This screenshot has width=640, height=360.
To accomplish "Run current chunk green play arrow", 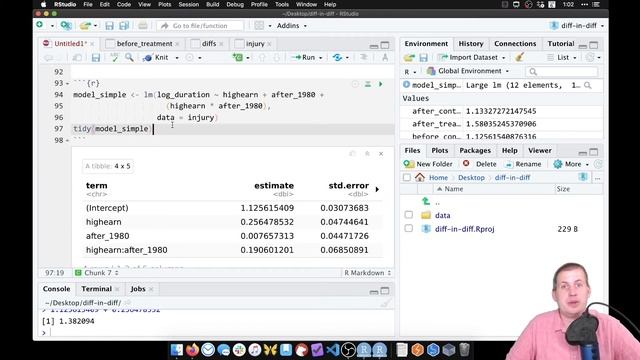I will [380, 84].
